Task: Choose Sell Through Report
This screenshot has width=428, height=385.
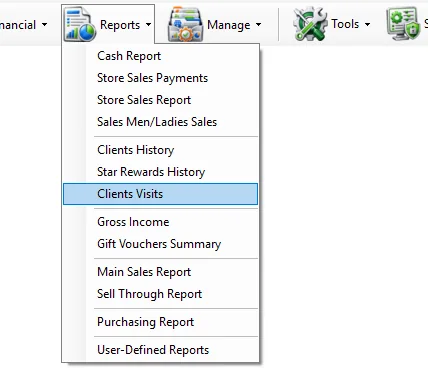Action: [160, 294]
